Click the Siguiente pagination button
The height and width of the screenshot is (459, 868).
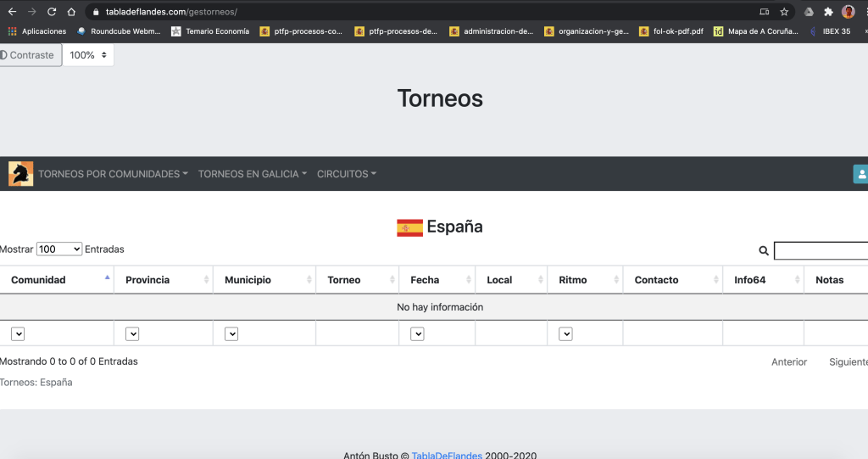pyautogui.click(x=848, y=362)
